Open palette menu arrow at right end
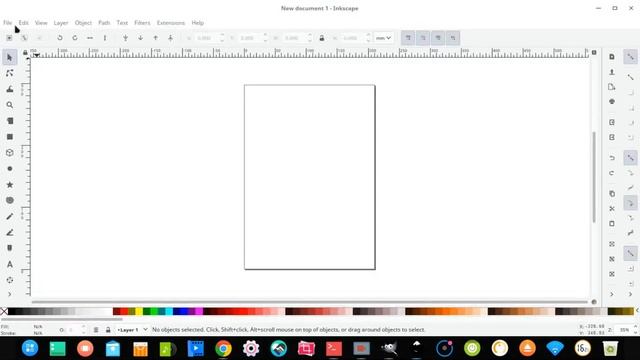Screen dimensions: 640x360 point(637,311)
